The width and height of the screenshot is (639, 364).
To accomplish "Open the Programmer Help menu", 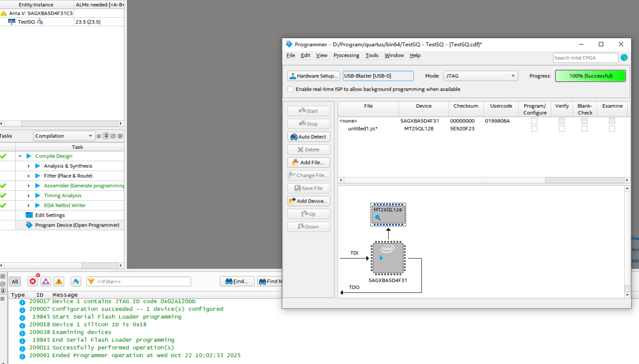I will [x=415, y=56].
